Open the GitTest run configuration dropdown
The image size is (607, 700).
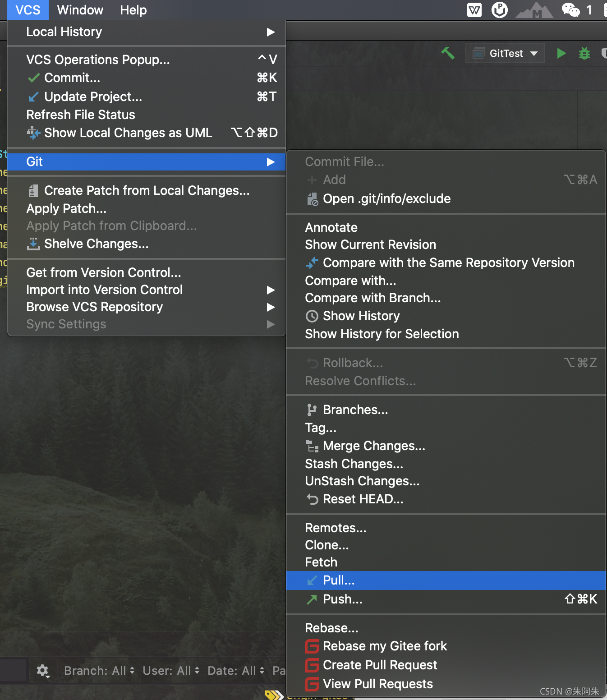pyautogui.click(x=505, y=53)
